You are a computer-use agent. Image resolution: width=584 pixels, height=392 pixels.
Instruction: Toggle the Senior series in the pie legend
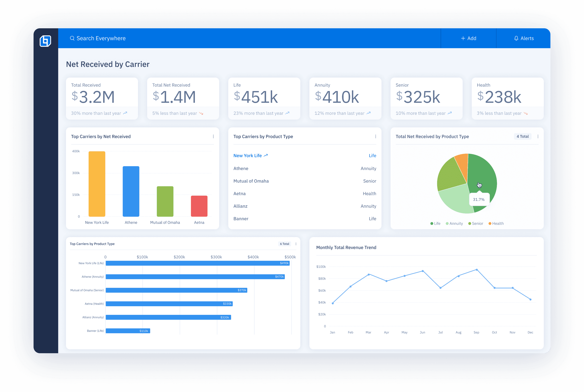coord(476,223)
